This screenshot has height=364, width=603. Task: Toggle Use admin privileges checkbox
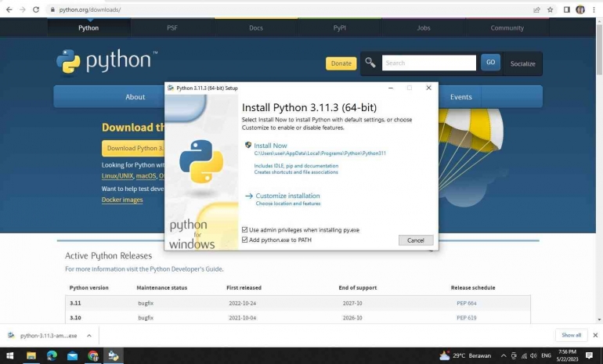244,230
